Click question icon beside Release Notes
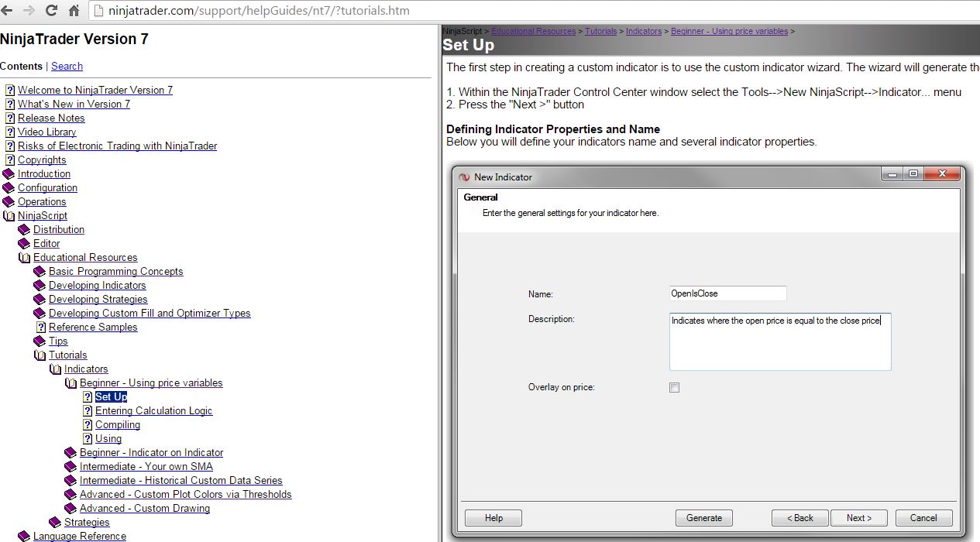980x542 pixels. (10, 118)
